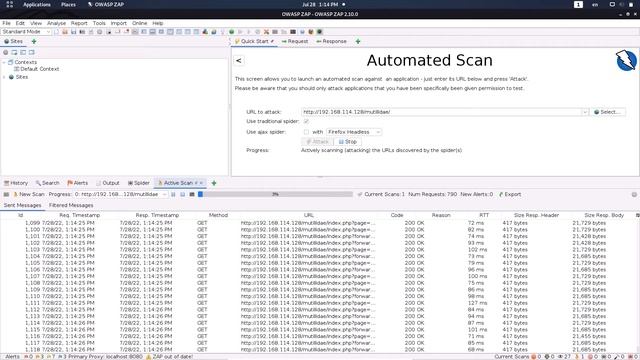Click Stop button under ajax spider option
The image size is (640, 360).
(348, 142)
